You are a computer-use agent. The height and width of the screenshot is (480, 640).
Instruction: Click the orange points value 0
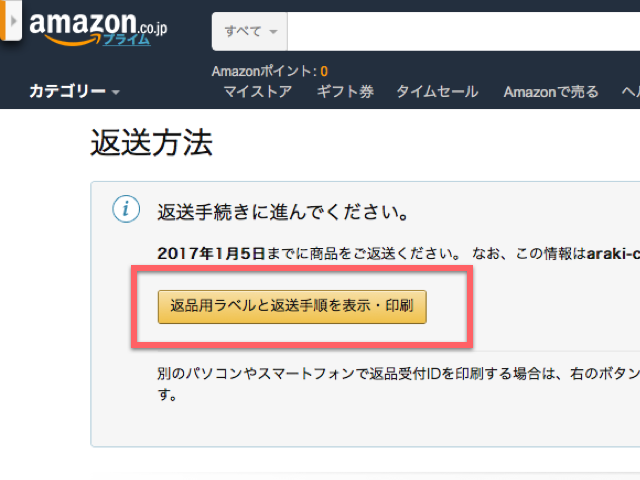(324, 71)
